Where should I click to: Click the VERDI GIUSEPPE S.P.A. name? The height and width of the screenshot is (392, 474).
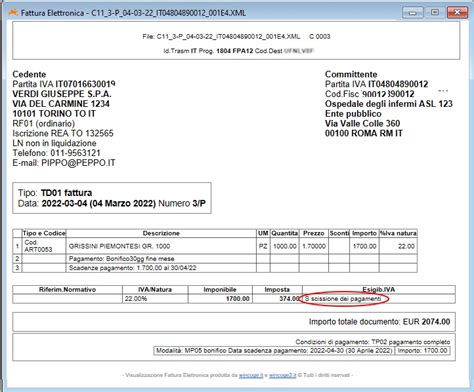pos(62,94)
